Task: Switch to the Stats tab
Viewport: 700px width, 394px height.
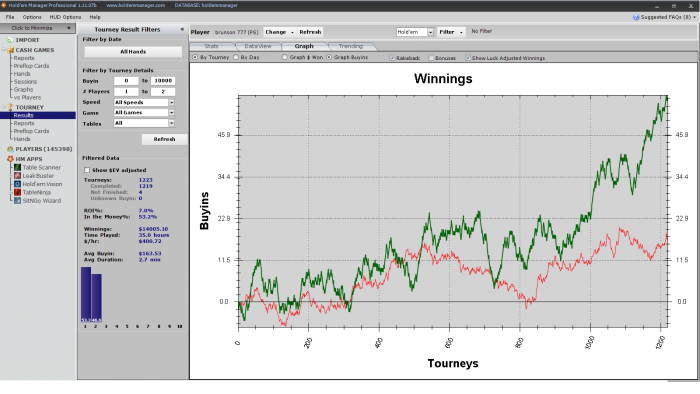Action: [x=212, y=46]
